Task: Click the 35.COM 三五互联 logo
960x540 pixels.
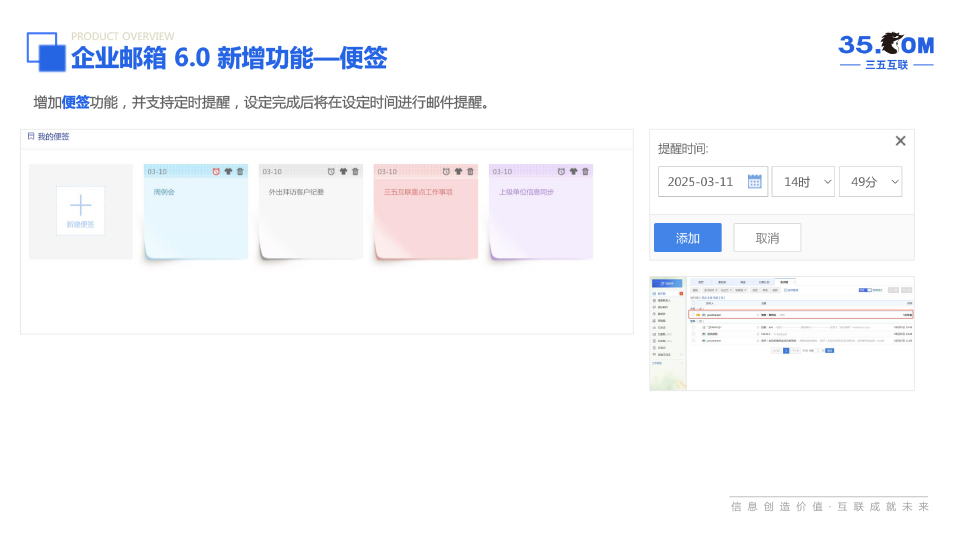Action: pyautogui.click(x=885, y=51)
